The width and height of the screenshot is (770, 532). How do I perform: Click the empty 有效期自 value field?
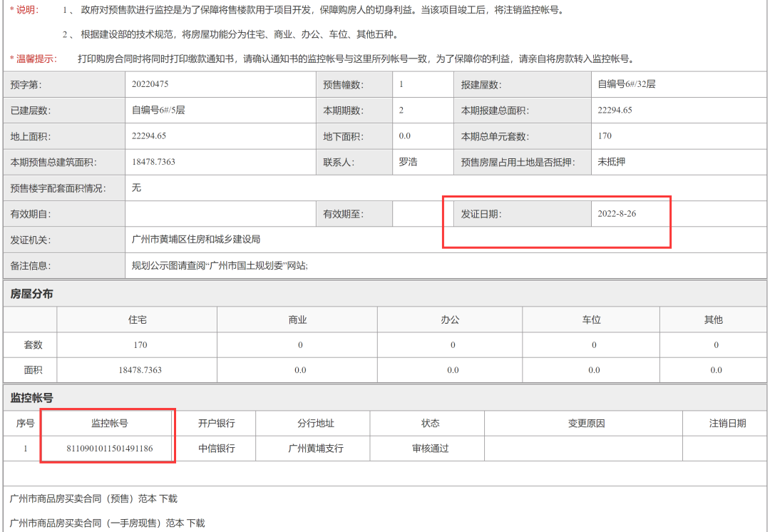[220, 214]
